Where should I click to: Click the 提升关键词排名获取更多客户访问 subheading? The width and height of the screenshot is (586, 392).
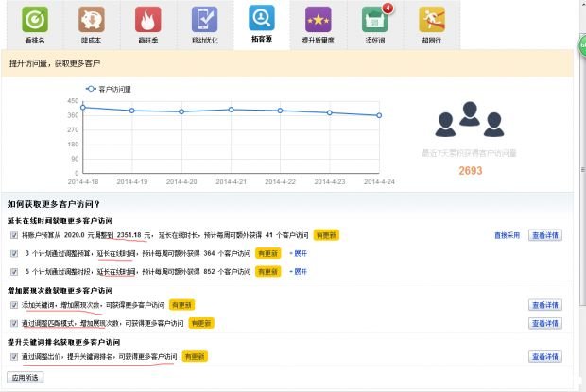63,342
